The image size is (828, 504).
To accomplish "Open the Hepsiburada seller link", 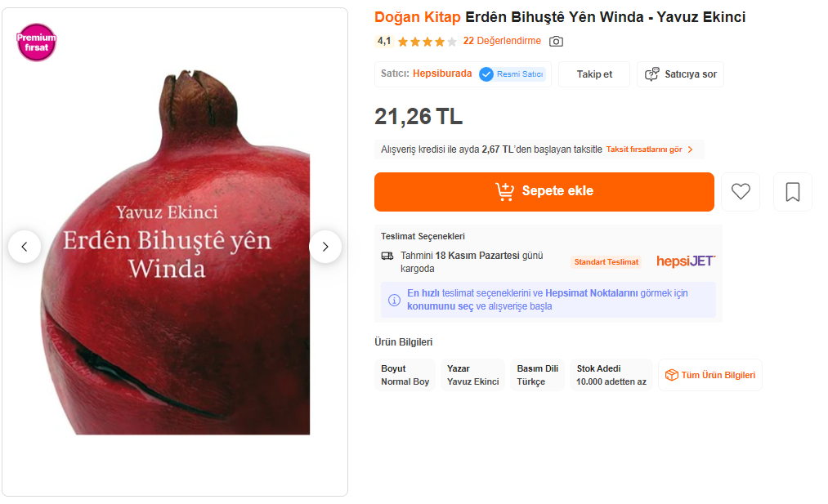I will (x=442, y=74).
